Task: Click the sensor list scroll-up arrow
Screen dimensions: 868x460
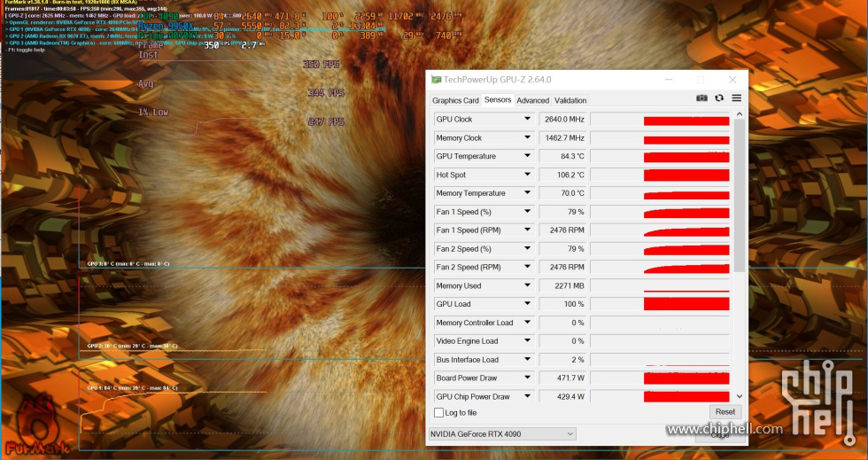Action: point(740,114)
